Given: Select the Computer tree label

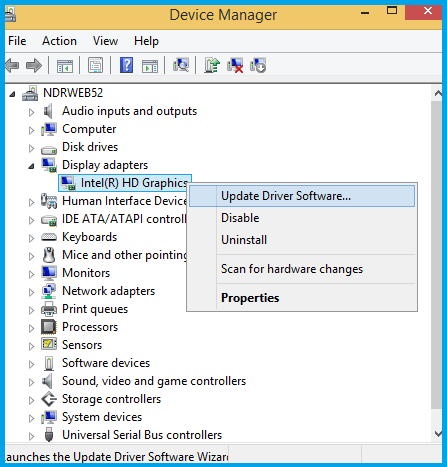Looking at the screenshot, I should tap(89, 129).
